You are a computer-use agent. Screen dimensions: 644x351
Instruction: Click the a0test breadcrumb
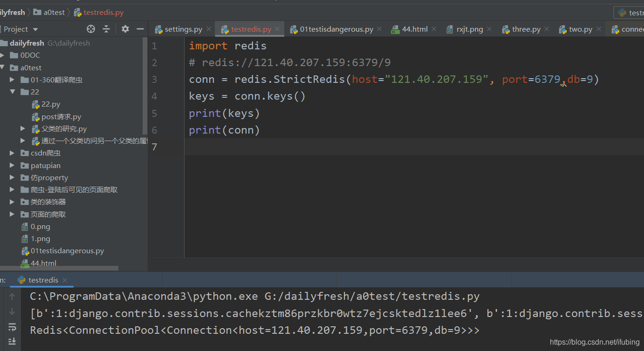click(x=49, y=13)
